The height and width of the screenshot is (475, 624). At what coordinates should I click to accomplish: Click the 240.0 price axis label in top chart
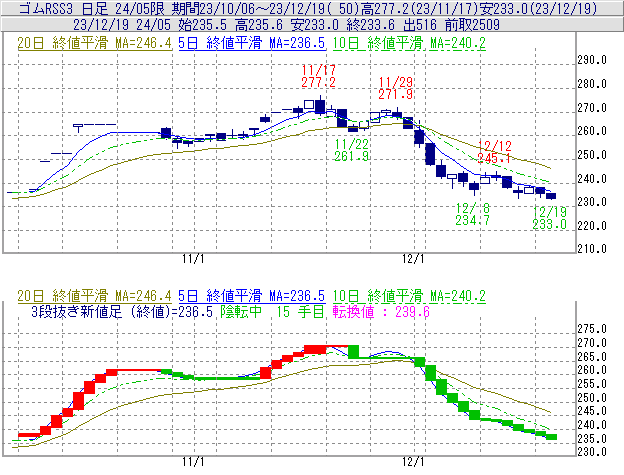coord(592,179)
